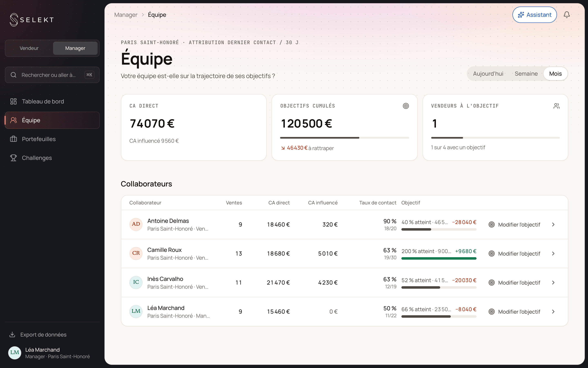Screen dimensions: 588x368
Task: Open Portefeuilles page
Action: coord(52,139)
